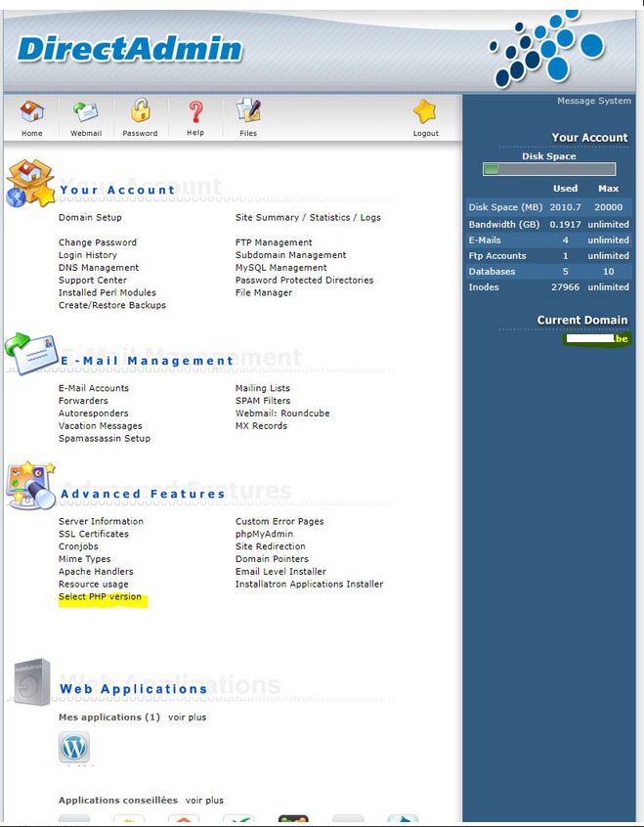The image size is (644, 827).
Task: Click the Your Account section icon
Action: pyautogui.click(x=30, y=183)
